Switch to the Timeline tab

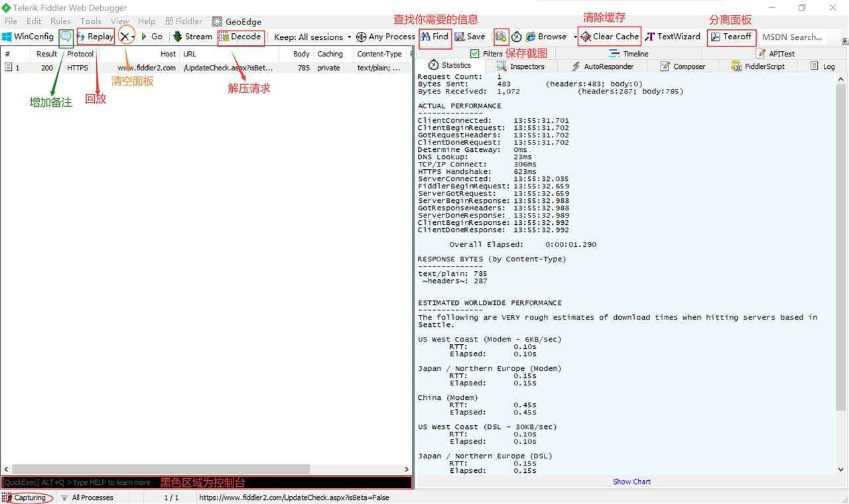point(628,54)
